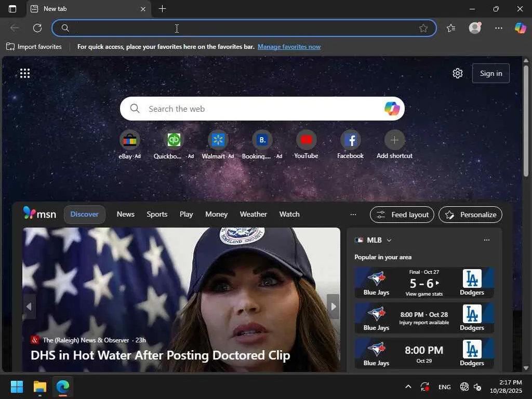Show more feed categories ellipsis

point(353,215)
